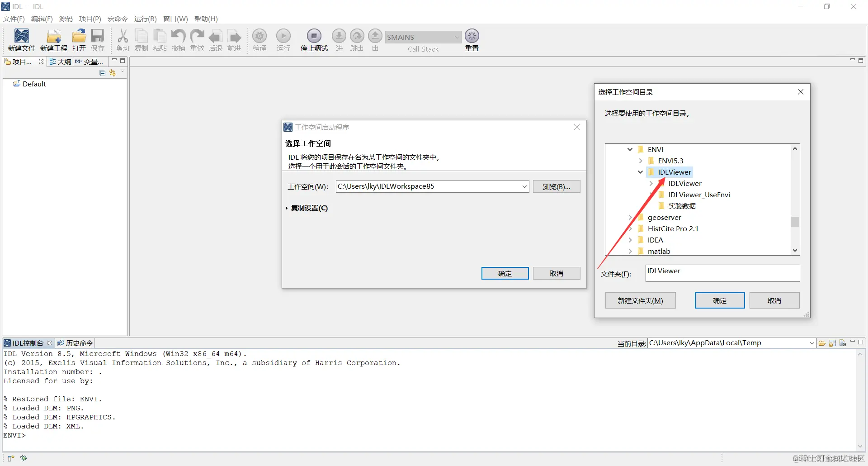
Task: Confirm workspace launcher with 确定 button
Action: (505, 273)
